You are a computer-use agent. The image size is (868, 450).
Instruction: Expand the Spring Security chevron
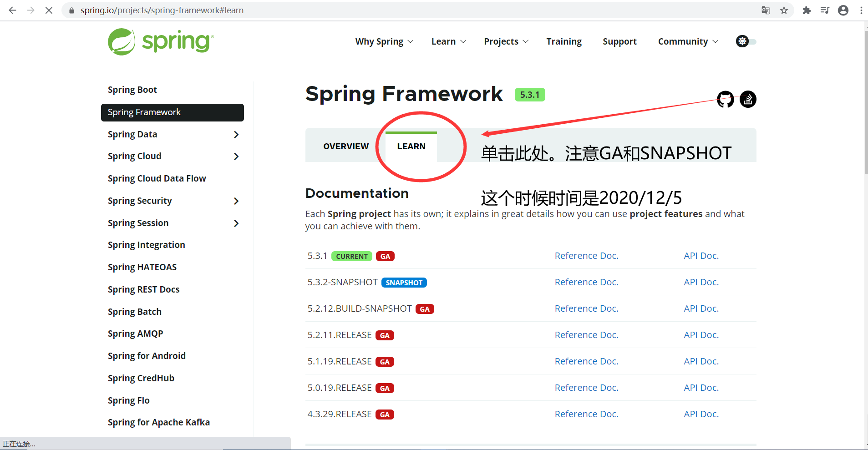pyautogui.click(x=236, y=201)
